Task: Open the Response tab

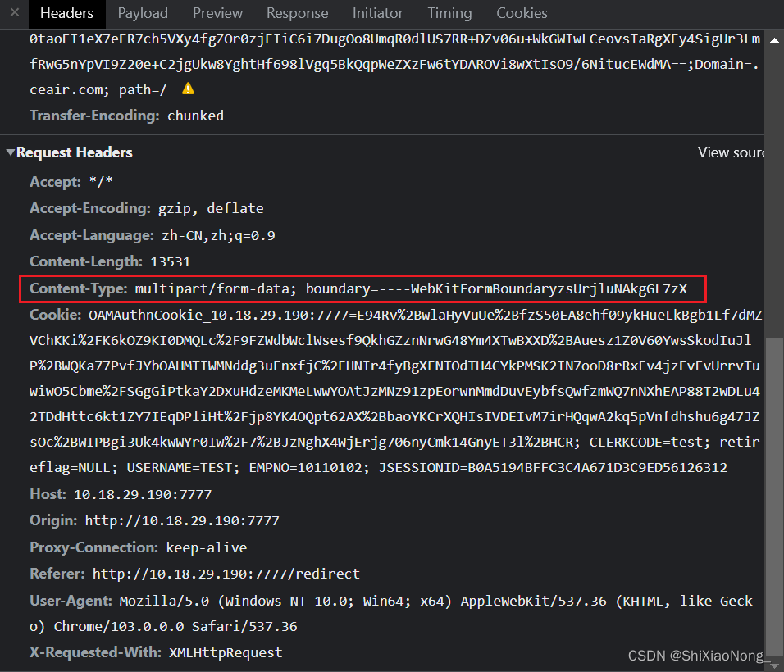Action: click(297, 13)
